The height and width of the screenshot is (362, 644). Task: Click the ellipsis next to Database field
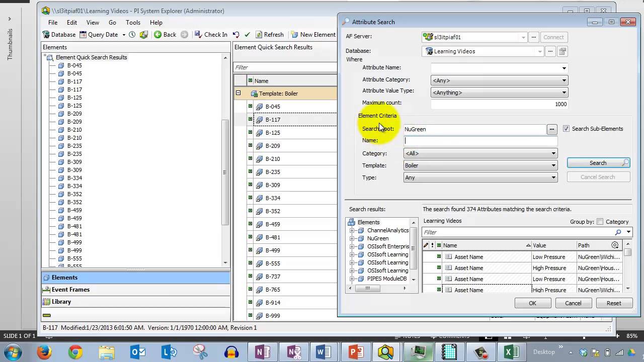click(550, 51)
